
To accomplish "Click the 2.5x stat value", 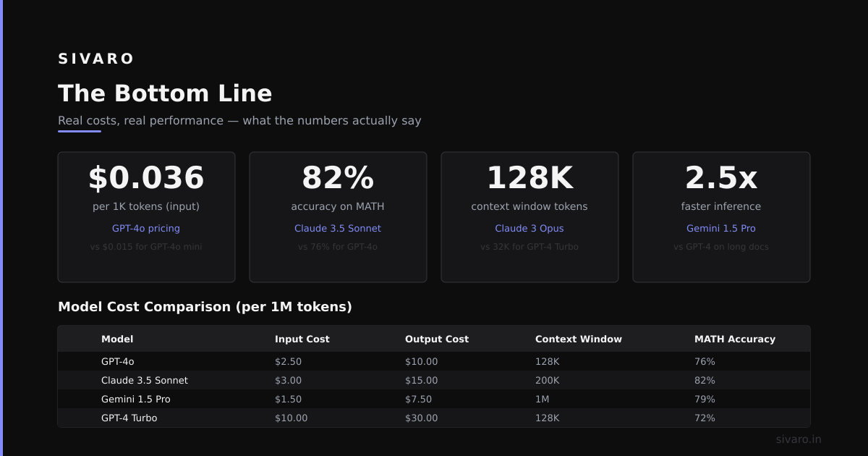I will click(x=721, y=178).
